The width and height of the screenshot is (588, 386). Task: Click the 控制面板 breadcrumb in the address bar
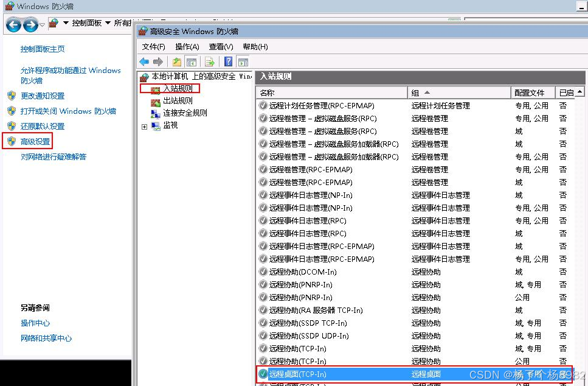86,23
